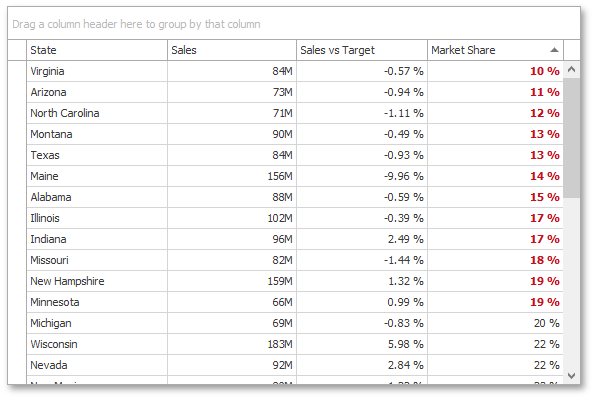Click Indiana's 2.49 % sales vs target cell
The width and height of the screenshot is (594, 399).
tap(362, 239)
